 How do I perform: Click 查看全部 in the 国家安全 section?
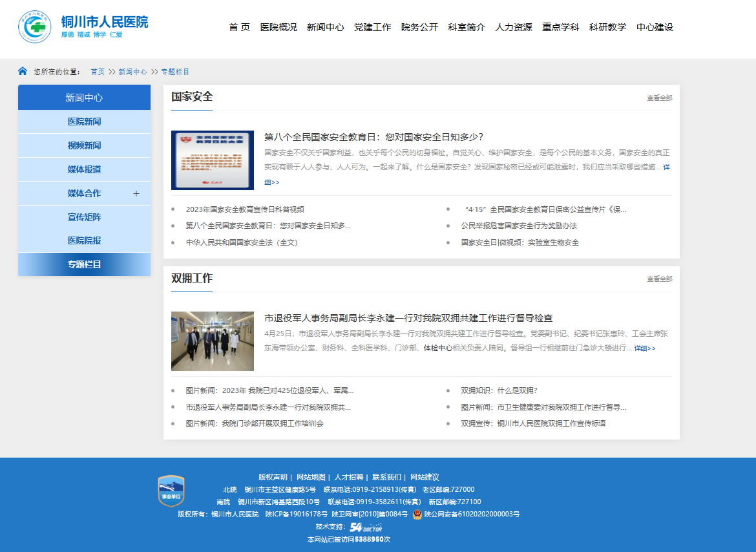[659, 98]
